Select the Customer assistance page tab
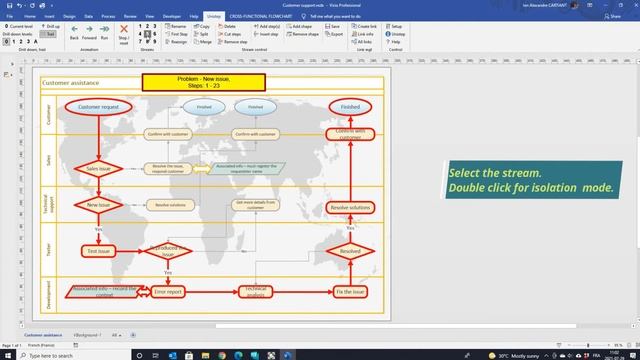640x360 pixels. (43, 335)
